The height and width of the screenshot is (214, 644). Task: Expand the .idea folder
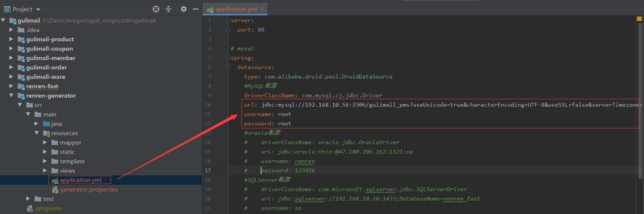tap(11, 30)
